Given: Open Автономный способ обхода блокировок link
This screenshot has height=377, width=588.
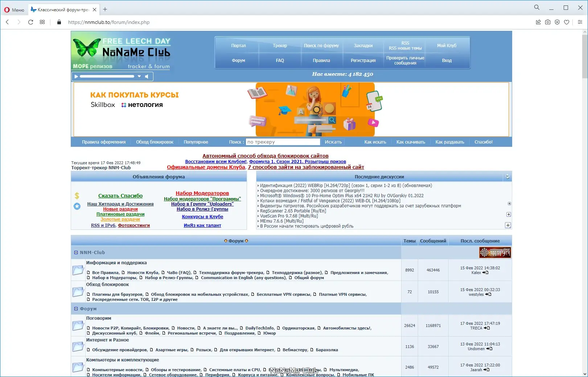Looking at the screenshot, I should tap(266, 156).
